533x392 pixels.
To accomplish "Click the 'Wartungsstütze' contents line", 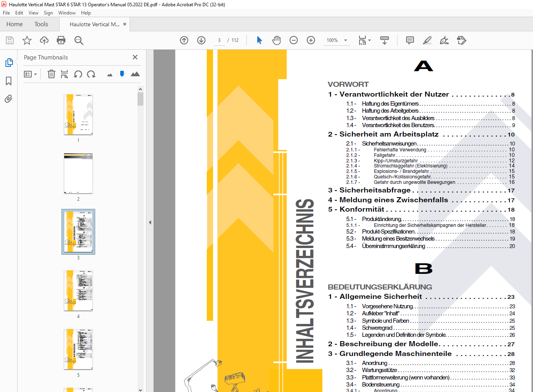I will [x=430, y=370].
